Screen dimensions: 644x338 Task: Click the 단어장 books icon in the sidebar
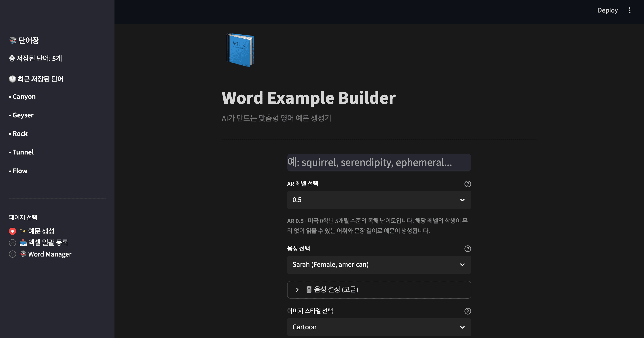12,40
